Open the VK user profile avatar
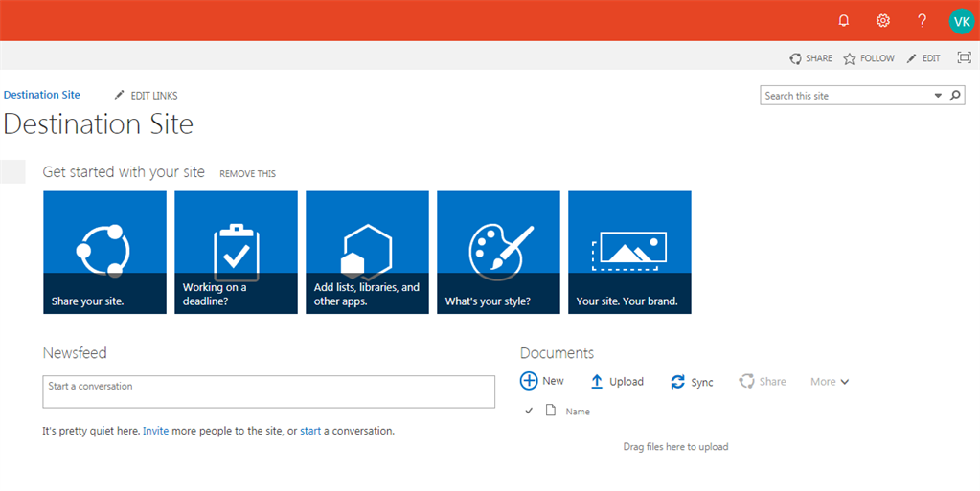Screen dimensions: 980x491 (x=962, y=20)
